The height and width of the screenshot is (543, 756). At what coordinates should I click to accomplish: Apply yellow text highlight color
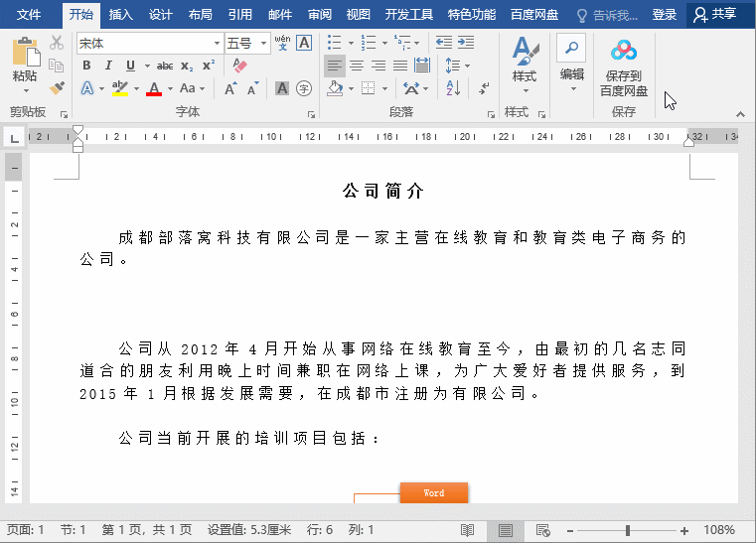119,88
